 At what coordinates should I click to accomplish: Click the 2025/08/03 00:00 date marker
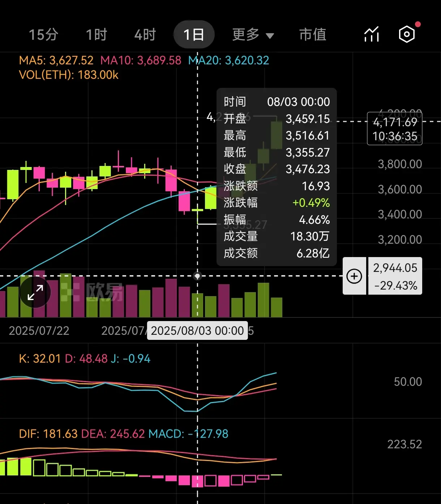tap(197, 330)
